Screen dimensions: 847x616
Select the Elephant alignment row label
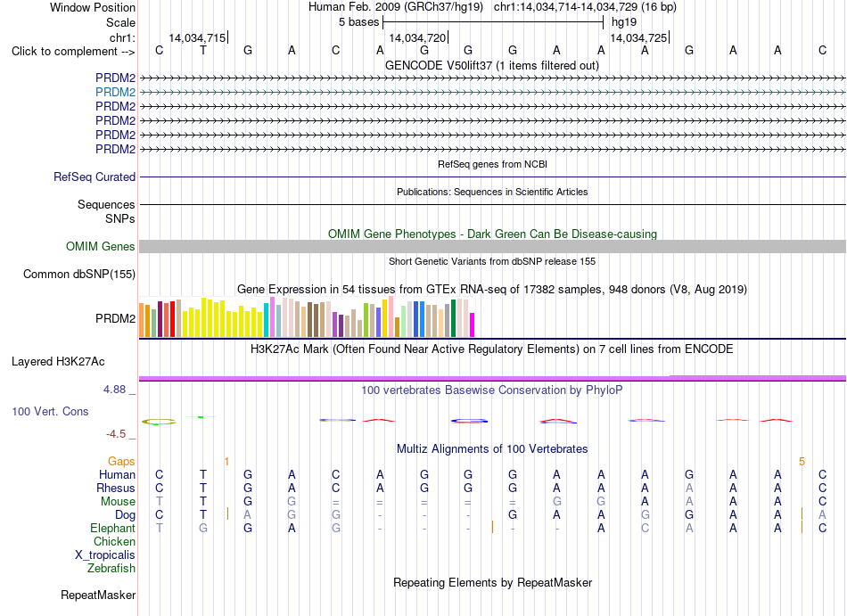pyautogui.click(x=112, y=529)
